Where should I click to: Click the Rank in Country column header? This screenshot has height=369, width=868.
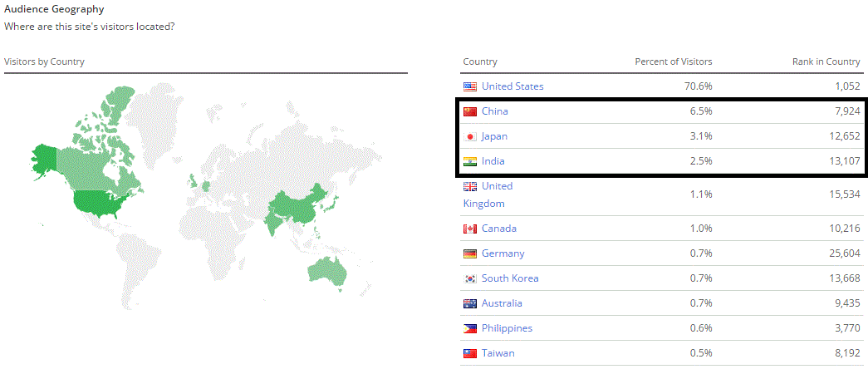(826, 61)
